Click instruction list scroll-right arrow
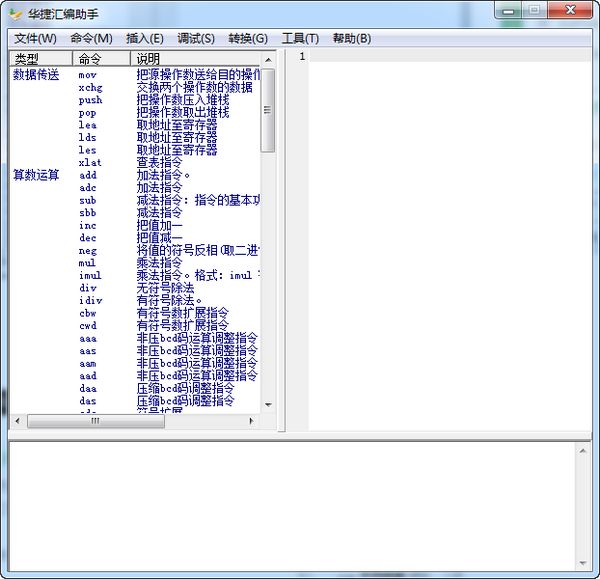600x579 pixels. [x=252, y=422]
